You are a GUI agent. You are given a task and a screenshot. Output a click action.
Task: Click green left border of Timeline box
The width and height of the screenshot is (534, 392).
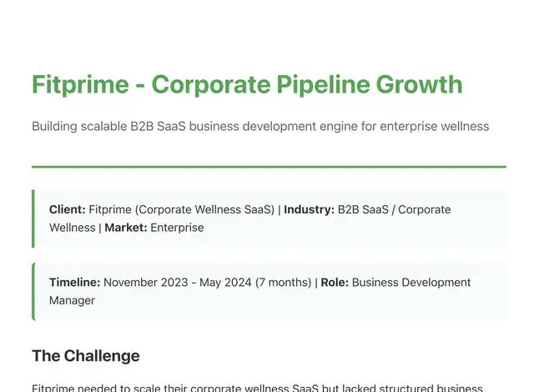pyautogui.click(x=33, y=292)
